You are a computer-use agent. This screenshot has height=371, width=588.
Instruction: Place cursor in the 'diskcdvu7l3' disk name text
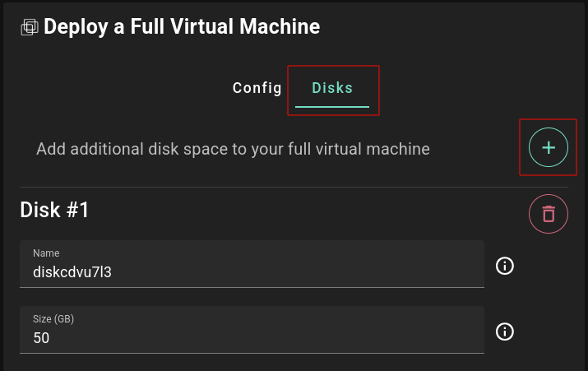click(x=72, y=272)
